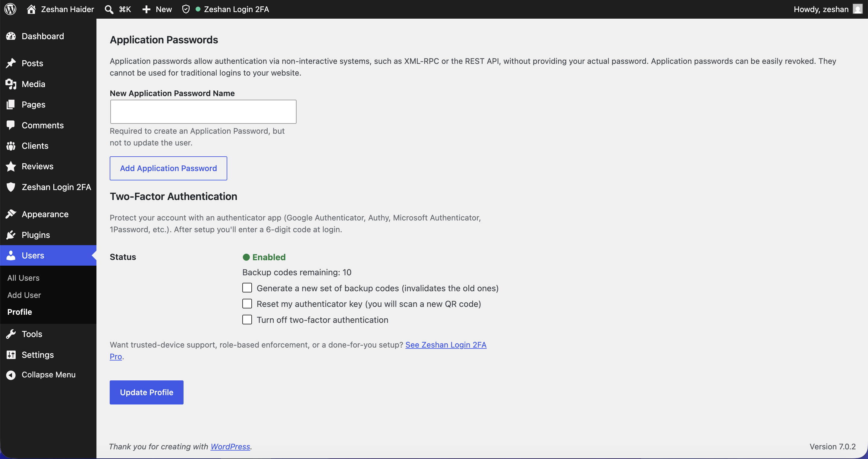This screenshot has width=868, height=459.
Task: Open the site home icon in admin bar
Action: click(x=31, y=9)
